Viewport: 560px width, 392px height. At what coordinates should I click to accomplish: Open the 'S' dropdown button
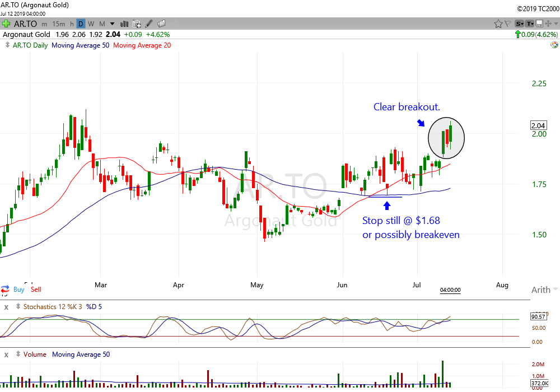pyautogui.click(x=519, y=24)
